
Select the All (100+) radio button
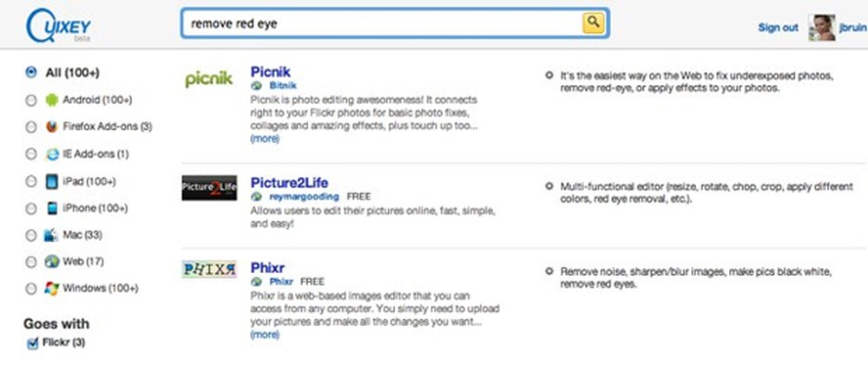click(31, 72)
